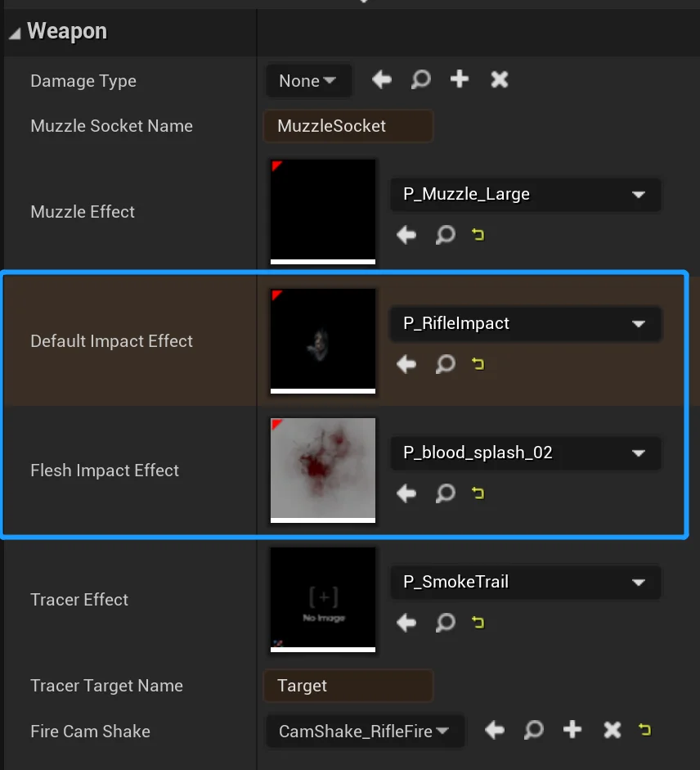Open the Damage Type None dropdown
This screenshot has width=700, height=770.
tap(308, 80)
